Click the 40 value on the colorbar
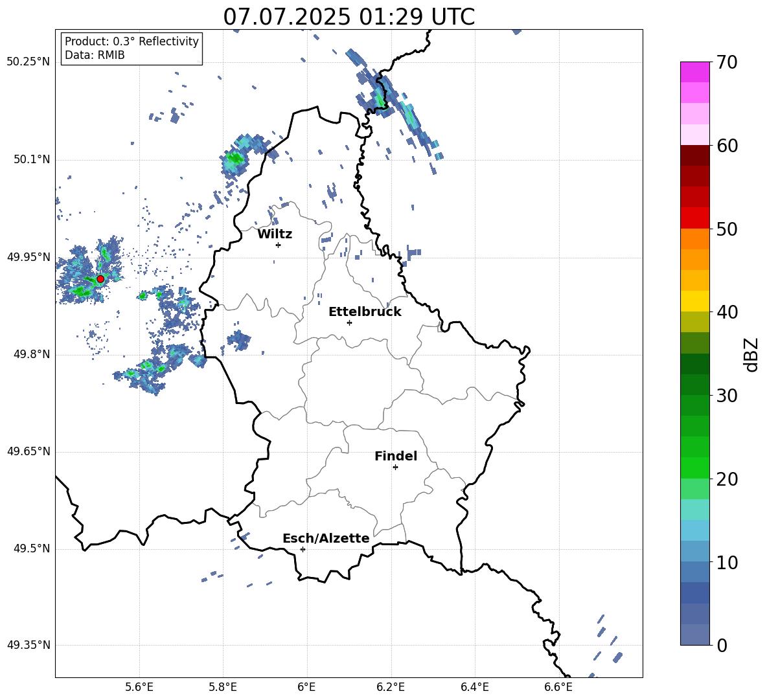This screenshot has width=767, height=700. (x=727, y=312)
